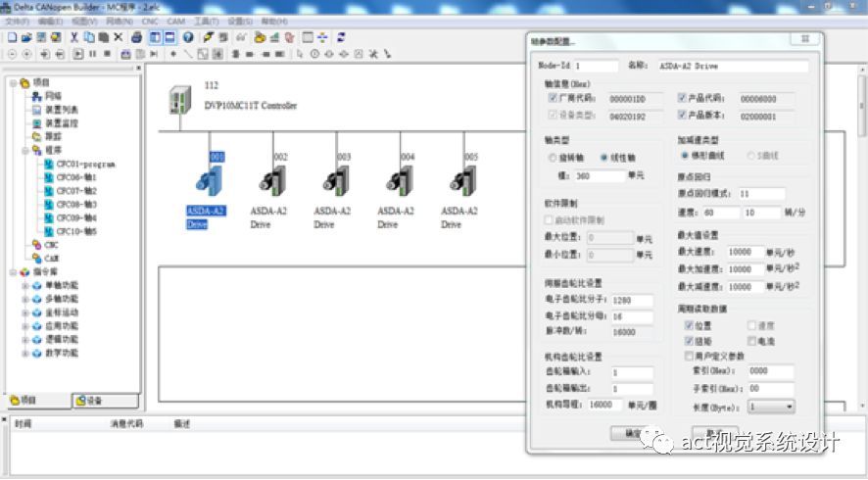Select the node 003 ASDA-A2 Drive icon
The image size is (868, 480).
point(336,181)
